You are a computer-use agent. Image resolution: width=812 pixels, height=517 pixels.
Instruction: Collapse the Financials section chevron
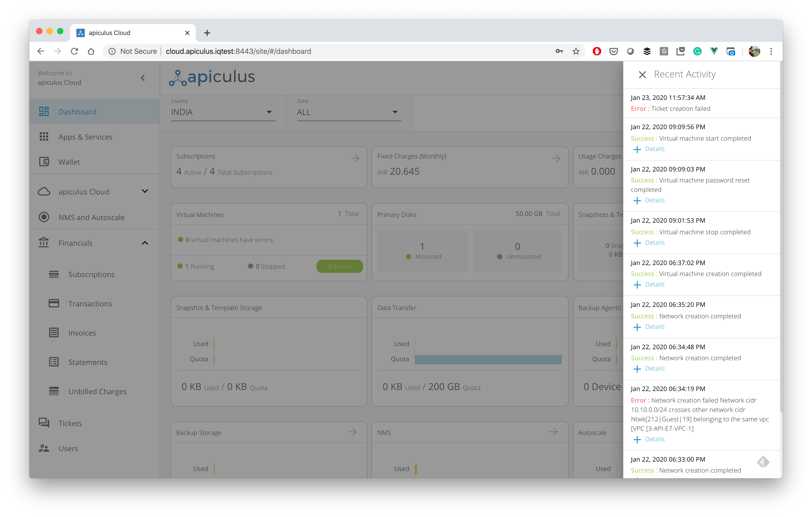(x=145, y=243)
